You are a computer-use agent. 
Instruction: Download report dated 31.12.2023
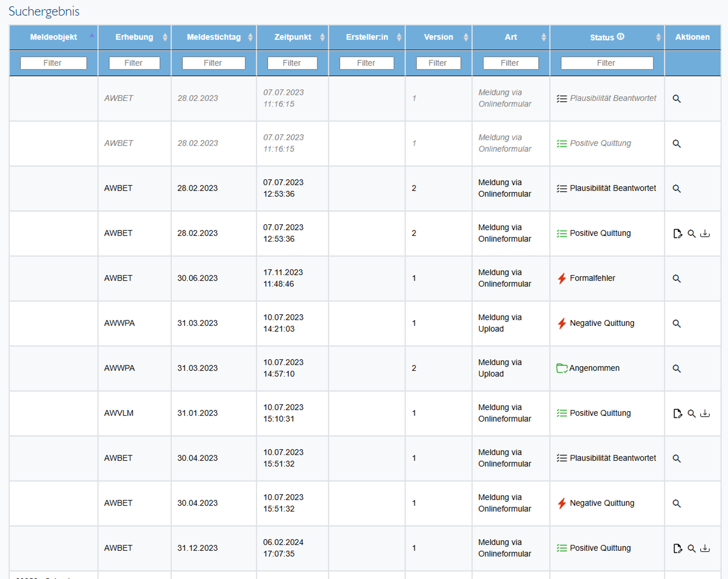click(x=705, y=548)
